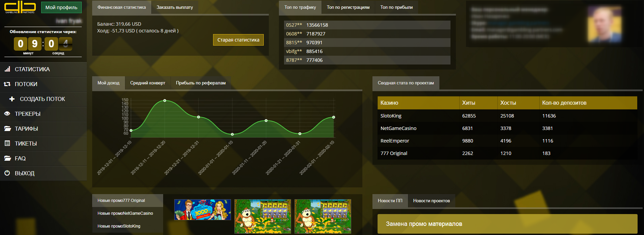644x235 pixels.
Task: Log out via ВЫХОД
Action: tap(43, 173)
